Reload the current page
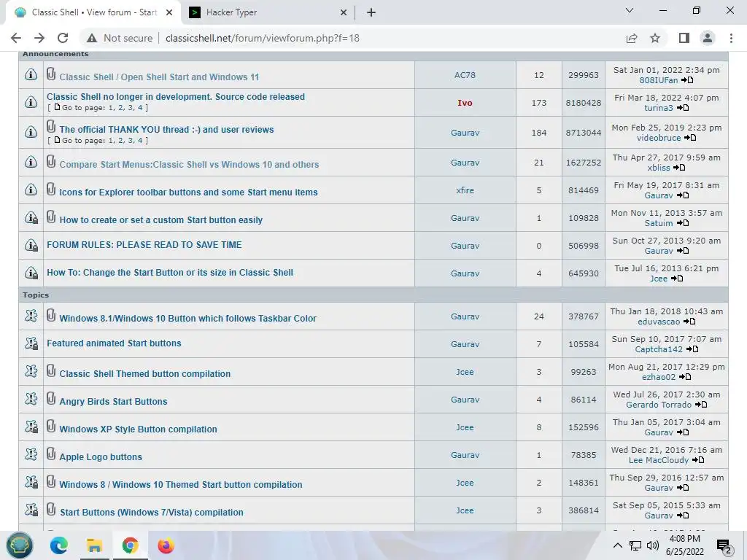This screenshot has width=747, height=560. pos(63,38)
